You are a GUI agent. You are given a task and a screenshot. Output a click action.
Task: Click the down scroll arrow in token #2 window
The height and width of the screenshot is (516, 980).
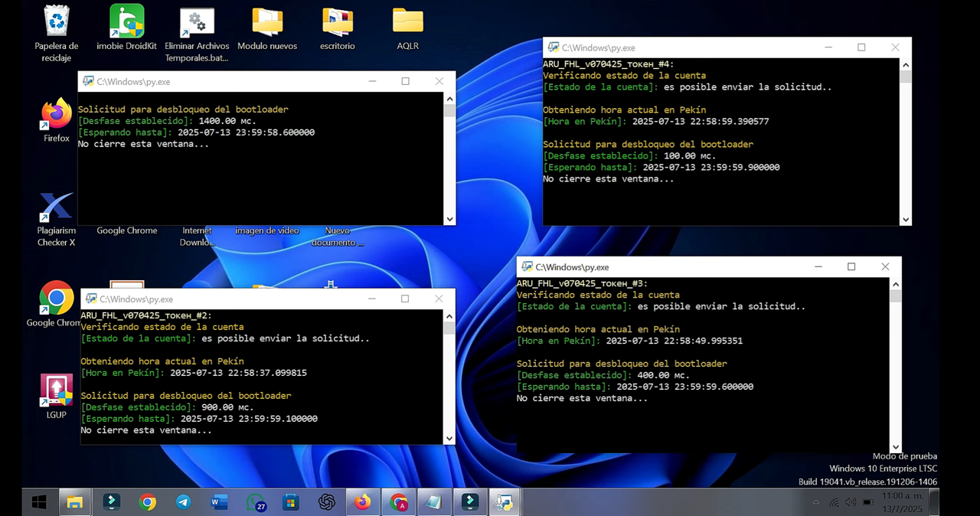coord(449,438)
